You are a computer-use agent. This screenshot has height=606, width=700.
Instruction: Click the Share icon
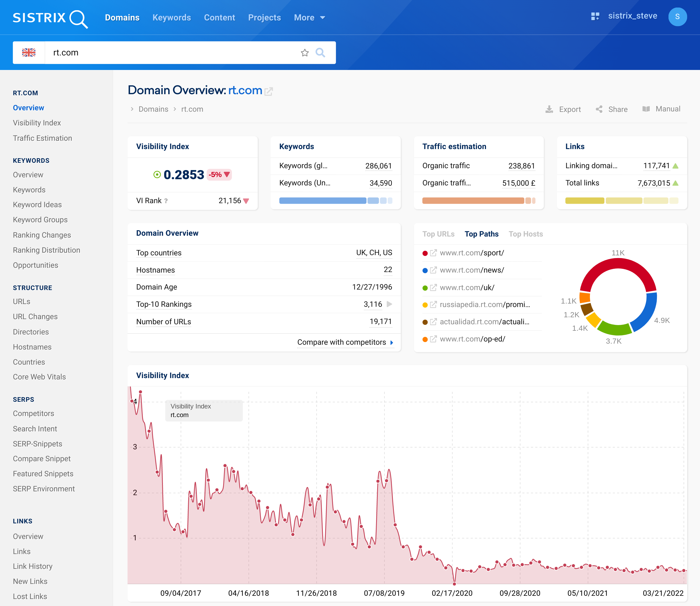(599, 109)
